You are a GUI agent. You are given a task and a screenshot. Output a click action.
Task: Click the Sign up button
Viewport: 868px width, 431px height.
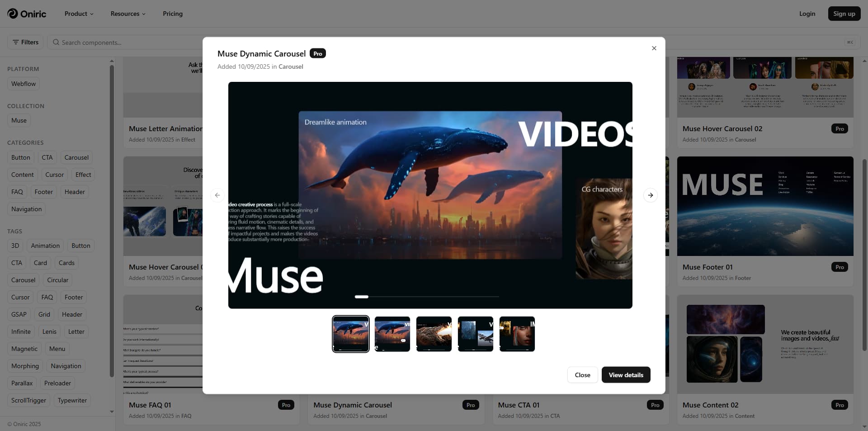click(844, 14)
